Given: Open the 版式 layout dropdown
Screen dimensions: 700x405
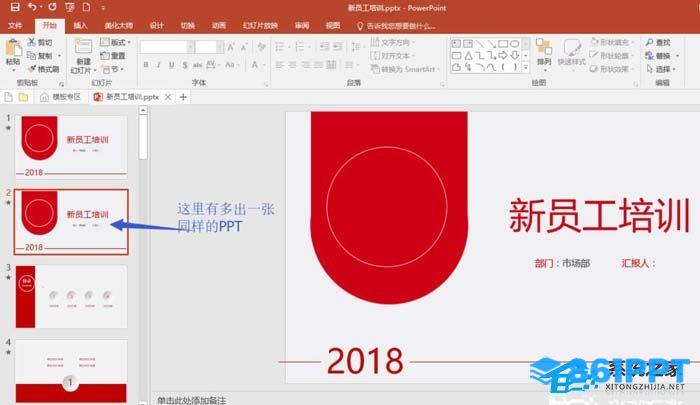Looking at the screenshot, I should click(x=116, y=42).
